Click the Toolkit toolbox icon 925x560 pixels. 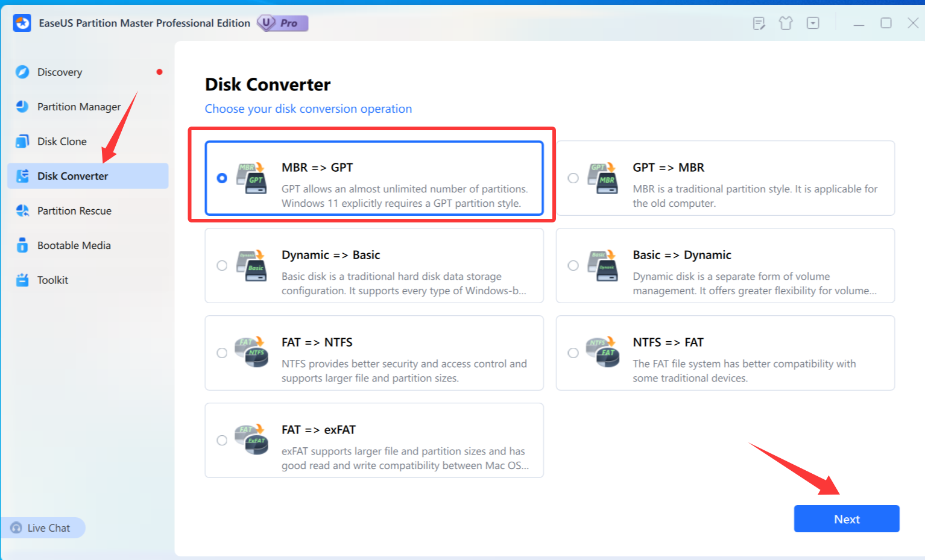pos(22,280)
